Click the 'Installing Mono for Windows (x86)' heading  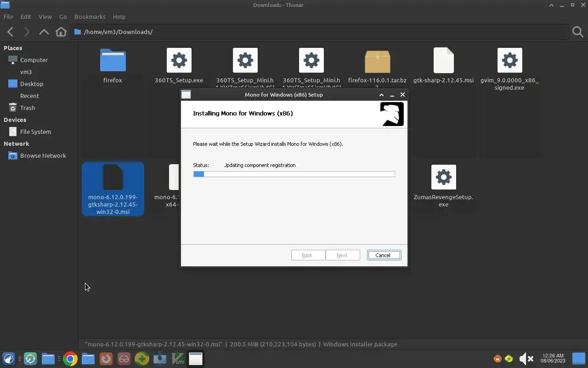(x=243, y=113)
